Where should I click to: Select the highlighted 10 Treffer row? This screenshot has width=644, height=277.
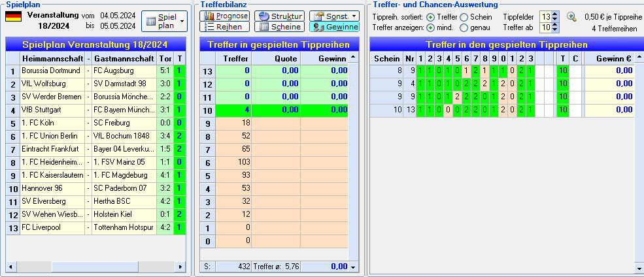(274, 110)
